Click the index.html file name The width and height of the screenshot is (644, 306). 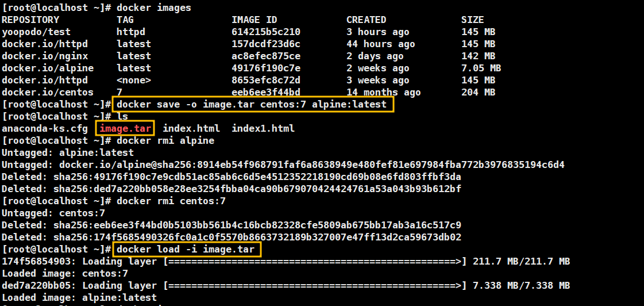coord(191,129)
